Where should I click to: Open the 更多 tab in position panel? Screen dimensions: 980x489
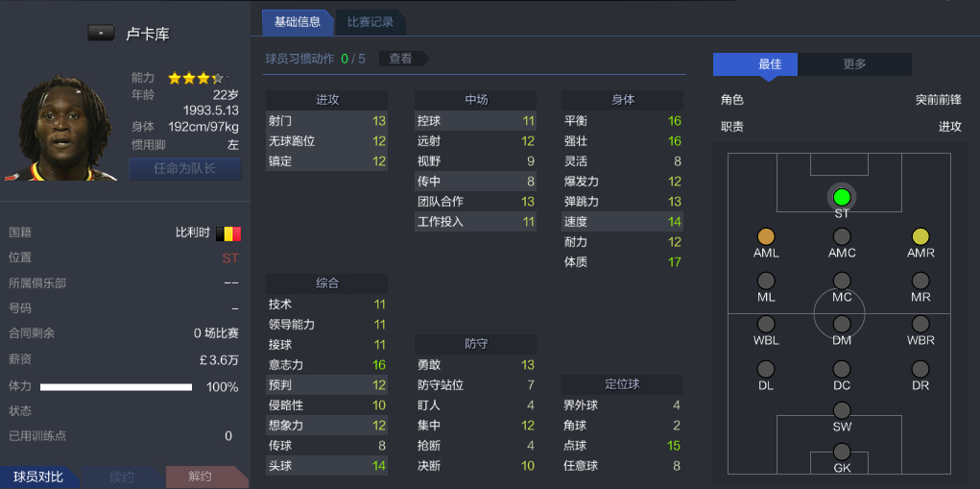pos(854,64)
